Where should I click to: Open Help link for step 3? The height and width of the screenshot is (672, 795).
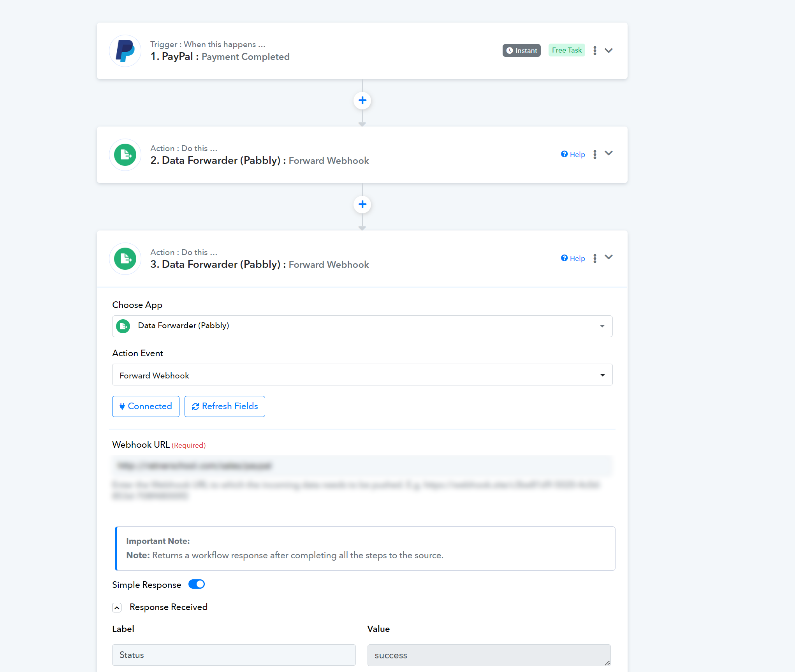coord(573,259)
